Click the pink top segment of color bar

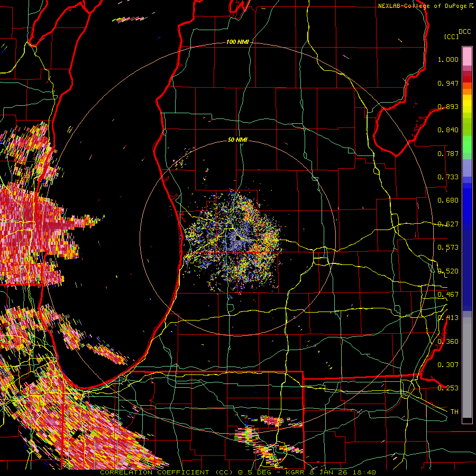click(x=467, y=56)
